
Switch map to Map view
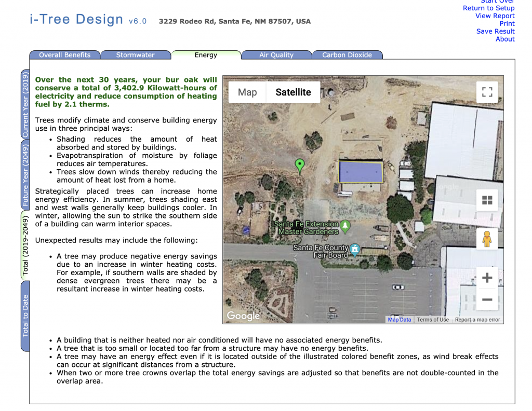point(247,92)
